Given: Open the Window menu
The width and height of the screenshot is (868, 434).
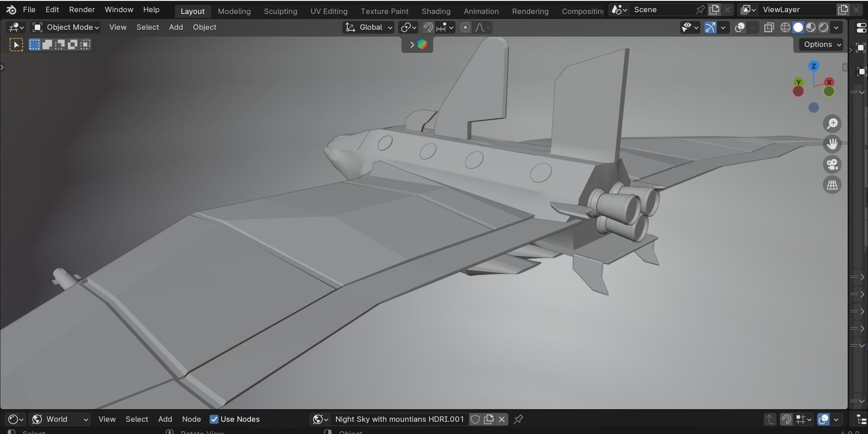Looking at the screenshot, I should coord(119,9).
